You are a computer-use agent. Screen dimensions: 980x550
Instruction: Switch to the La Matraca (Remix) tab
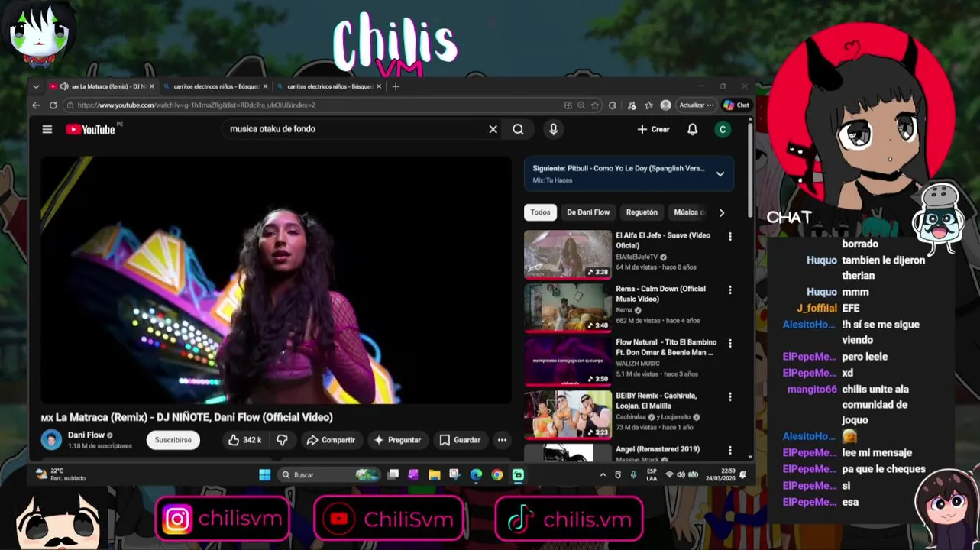(101, 86)
